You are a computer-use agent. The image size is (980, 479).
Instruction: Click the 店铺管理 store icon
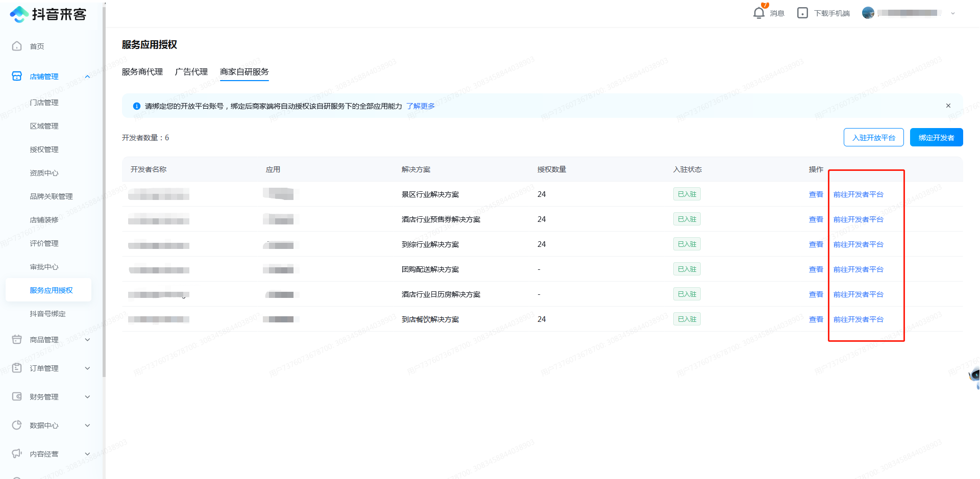(x=17, y=76)
